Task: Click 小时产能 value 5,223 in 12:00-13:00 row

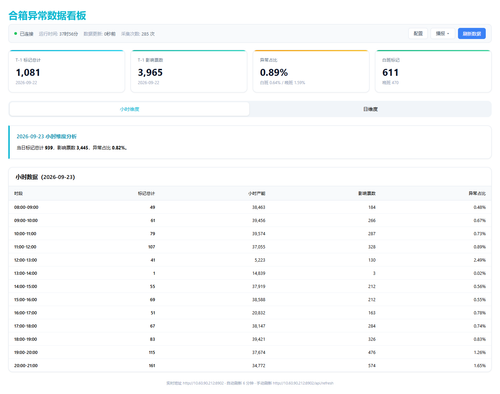Action: (260, 260)
